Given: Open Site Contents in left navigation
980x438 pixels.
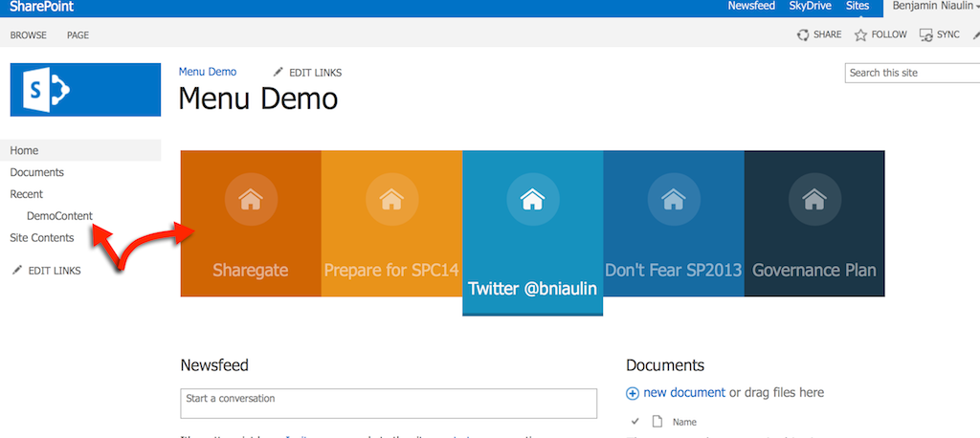Looking at the screenshot, I should pos(42,238).
